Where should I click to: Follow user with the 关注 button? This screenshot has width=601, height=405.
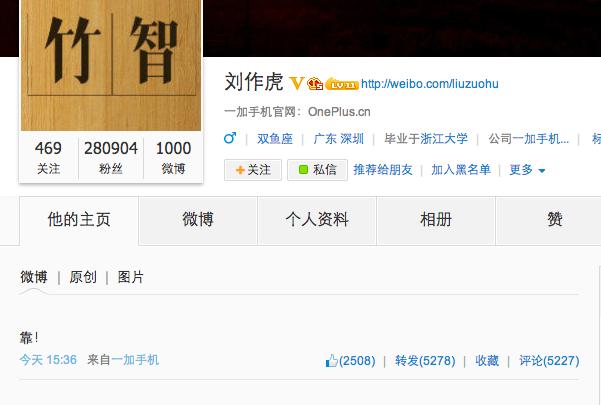253,170
